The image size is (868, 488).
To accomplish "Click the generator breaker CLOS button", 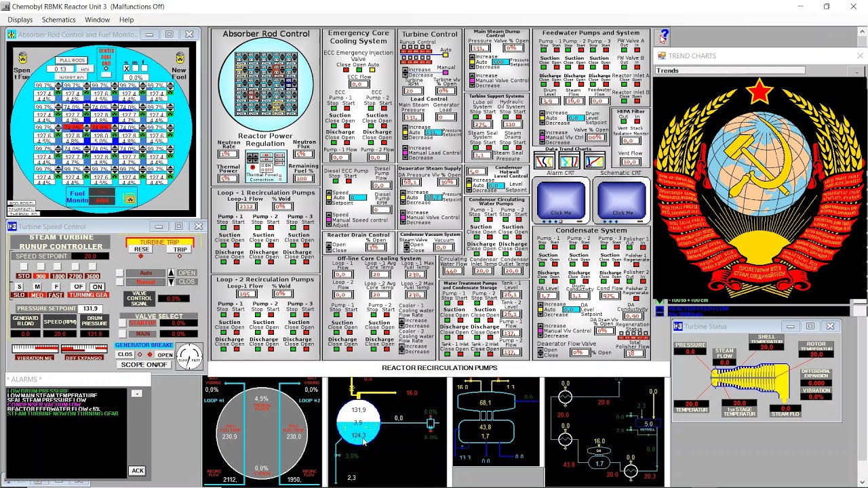I will 125,354.
